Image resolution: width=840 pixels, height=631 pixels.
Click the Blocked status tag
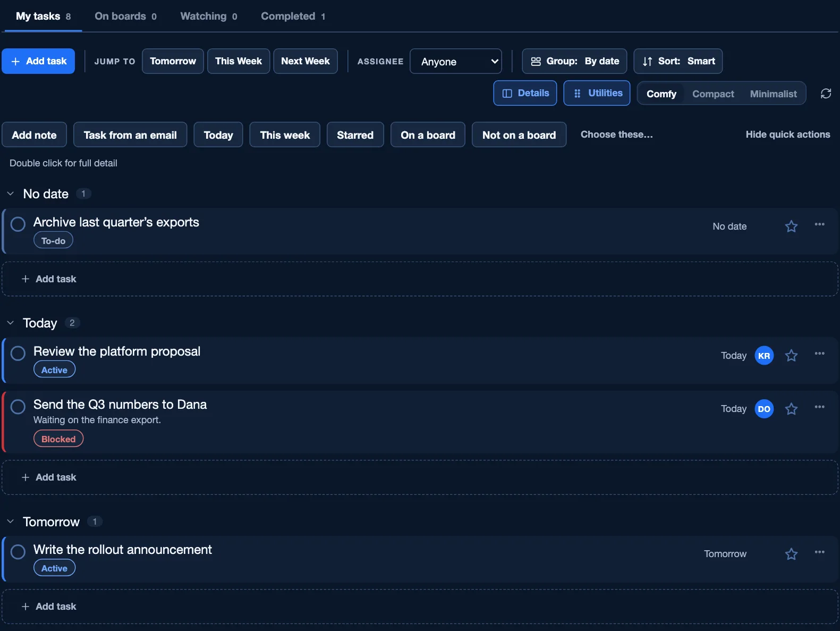(58, 439)
